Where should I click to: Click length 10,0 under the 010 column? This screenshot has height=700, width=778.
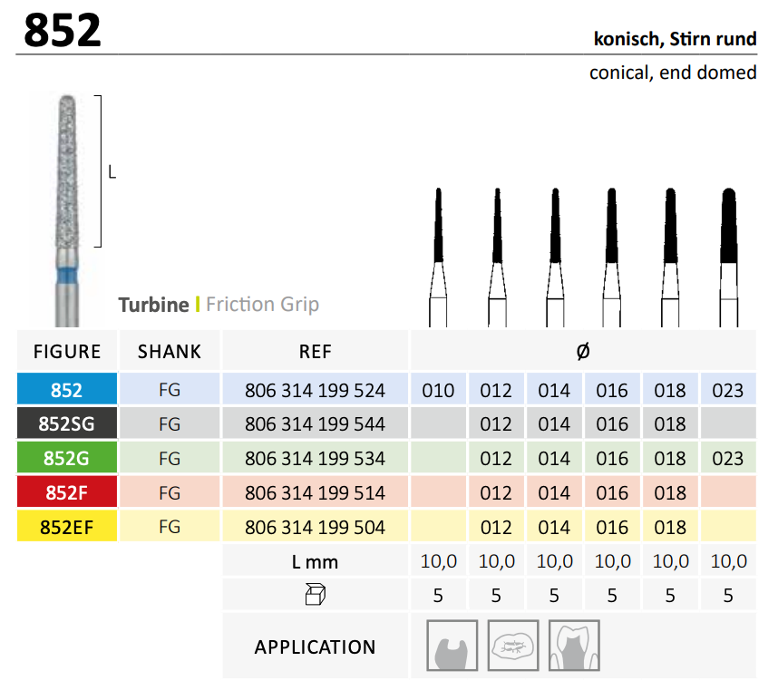439,561
